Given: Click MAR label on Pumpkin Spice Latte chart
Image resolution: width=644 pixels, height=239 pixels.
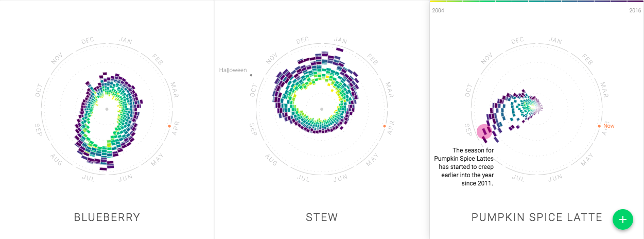Looking at the screenshot, I should 604,89.
